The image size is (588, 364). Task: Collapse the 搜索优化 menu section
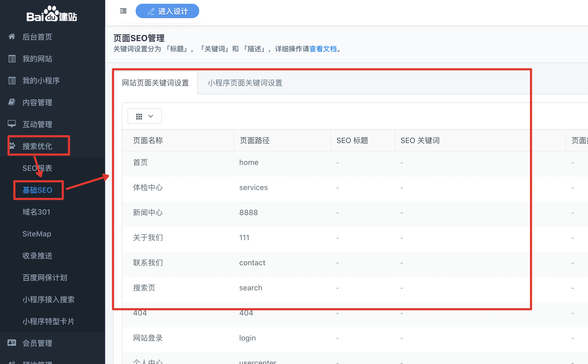point(37,146)
